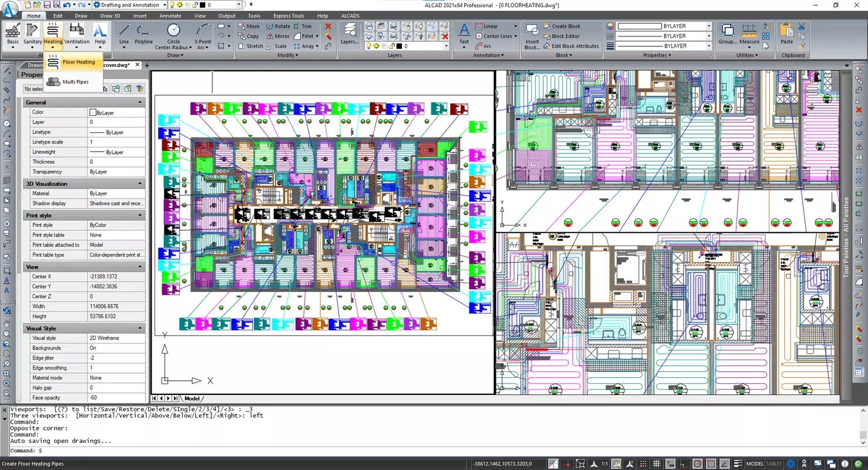The width and height of the screenshot is (868, 470).
Task: Open the Block Editor
Action: pos(561,36)
